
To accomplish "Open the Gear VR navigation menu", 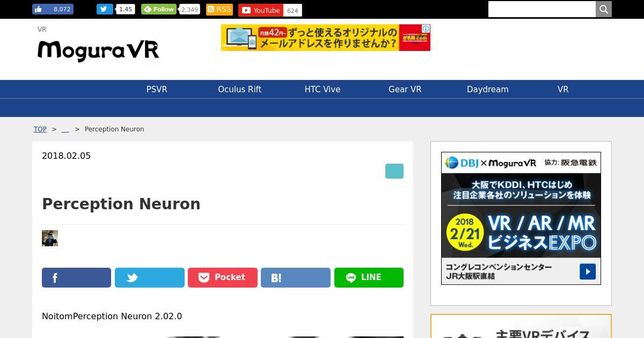I will 405,89.
